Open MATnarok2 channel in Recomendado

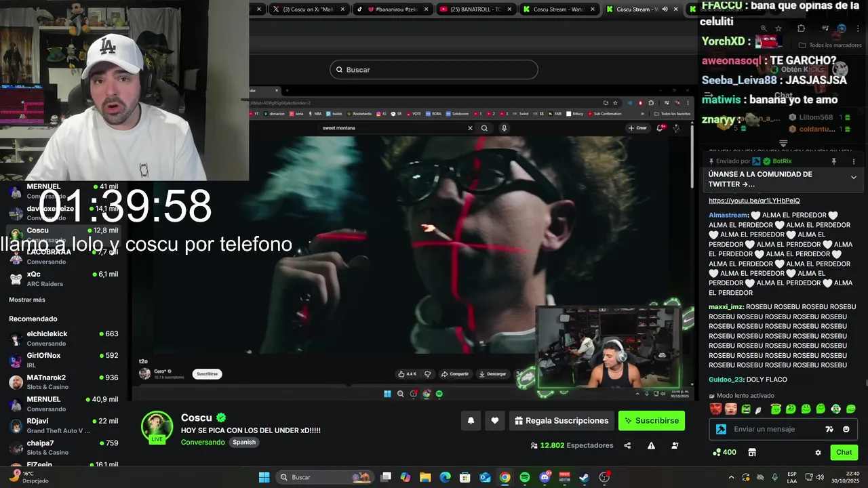coord(62,382)
